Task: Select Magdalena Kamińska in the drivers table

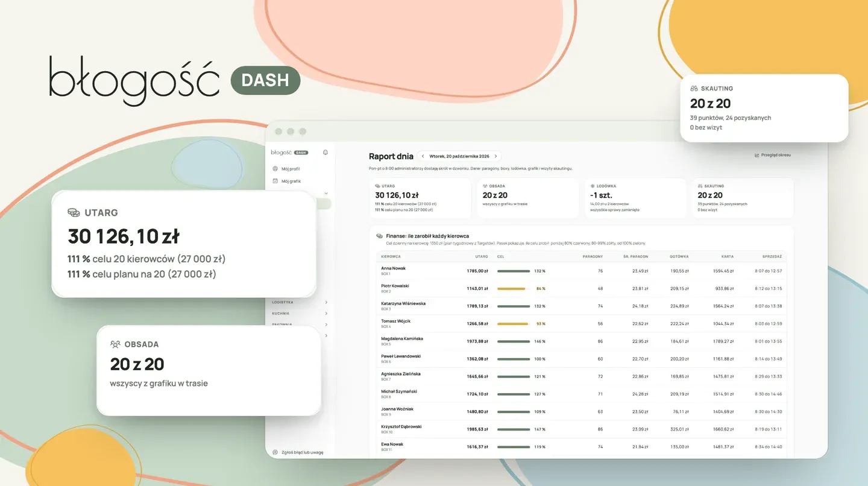Action: point(402,339)
